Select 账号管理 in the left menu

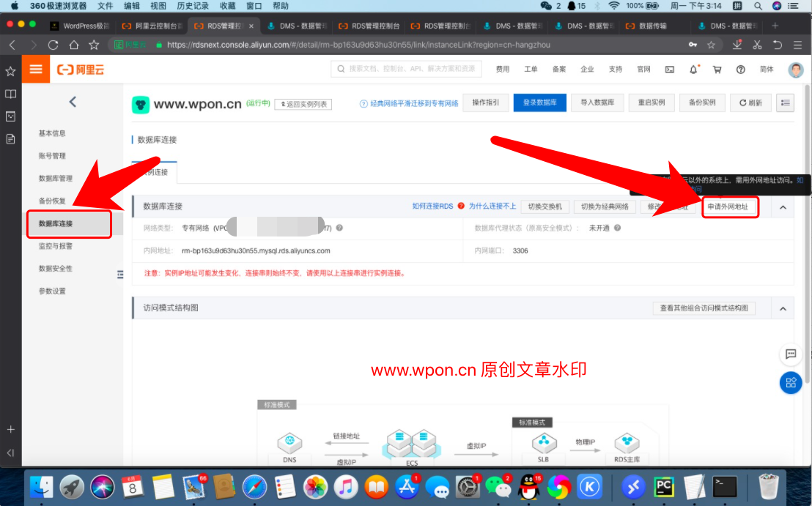(x=52, y=156)
